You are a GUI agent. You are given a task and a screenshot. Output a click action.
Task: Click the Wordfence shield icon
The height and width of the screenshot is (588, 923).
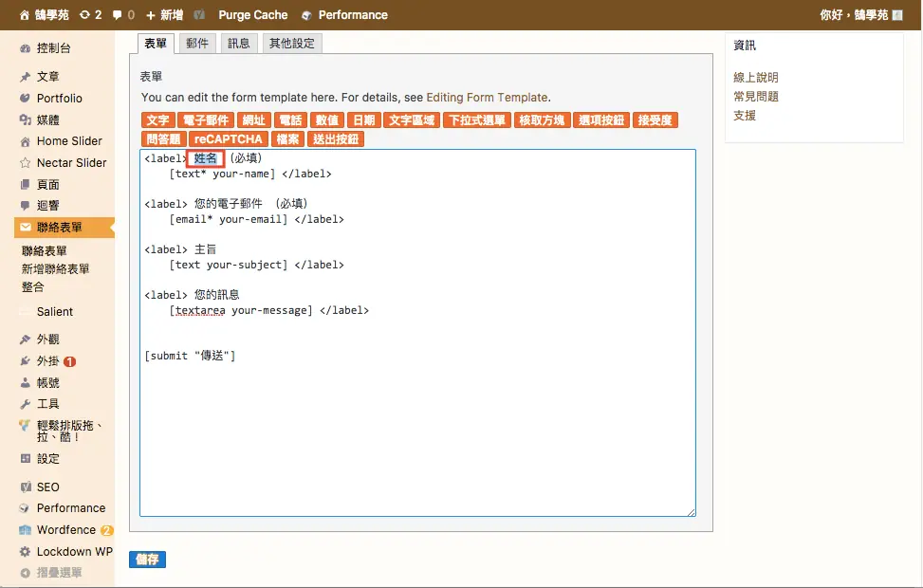[25, 530]
